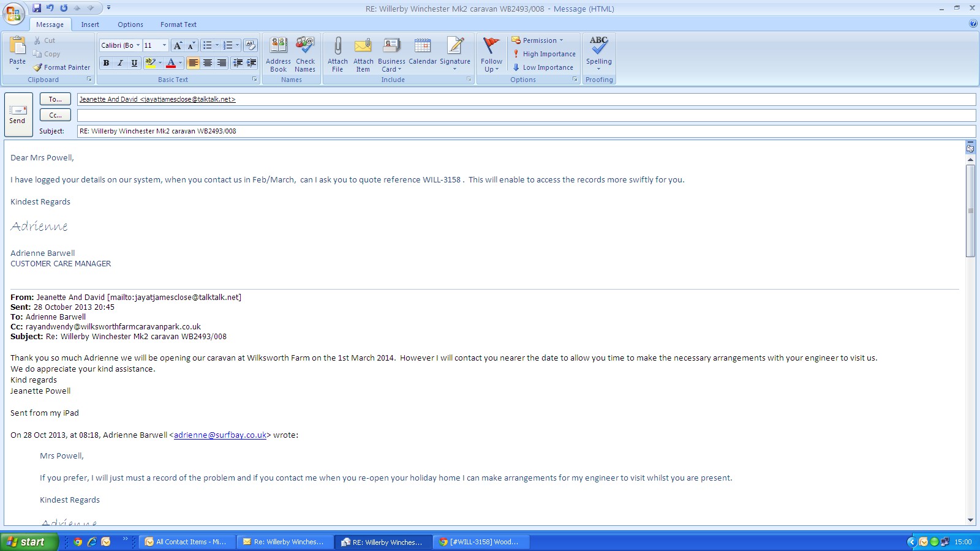Screen dimensions: 980x551
Task: Run Check Names on recipients
Action: coord(305,54)
